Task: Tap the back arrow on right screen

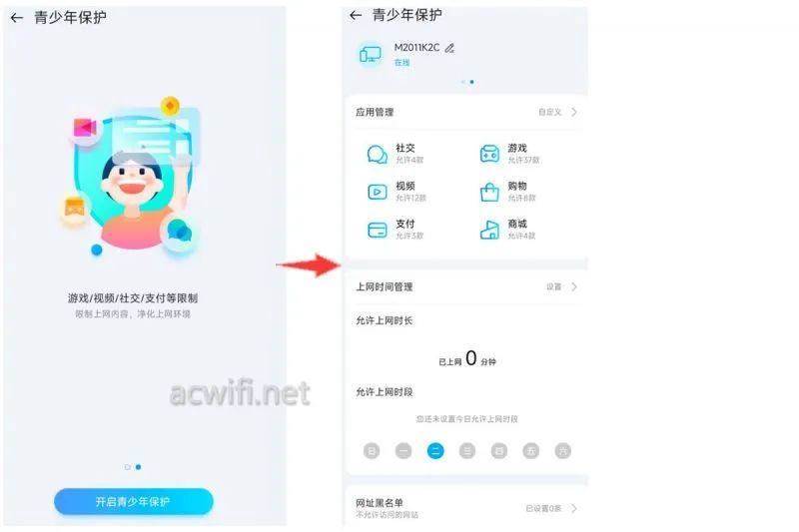Action: click(x=356, y=15)
